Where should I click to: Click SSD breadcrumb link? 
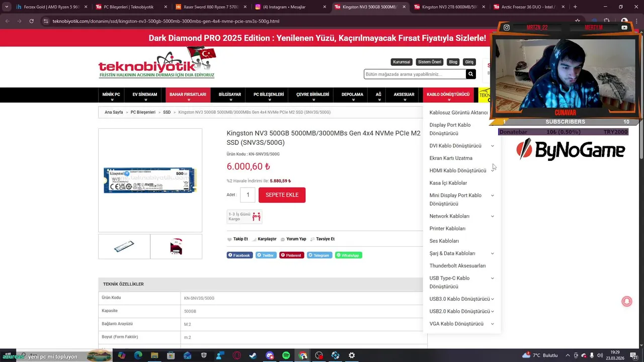(x=167, y=112)
